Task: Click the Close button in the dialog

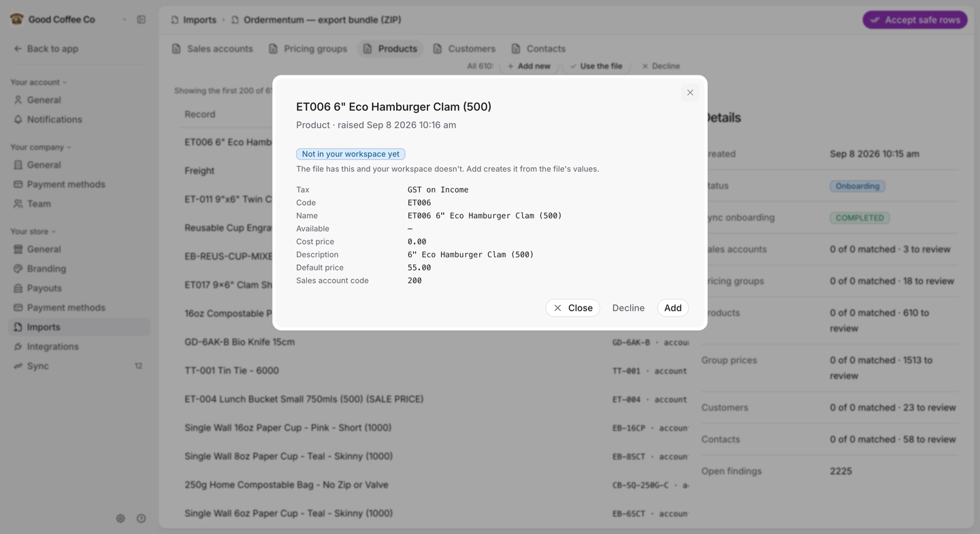Action: point(573,308)
